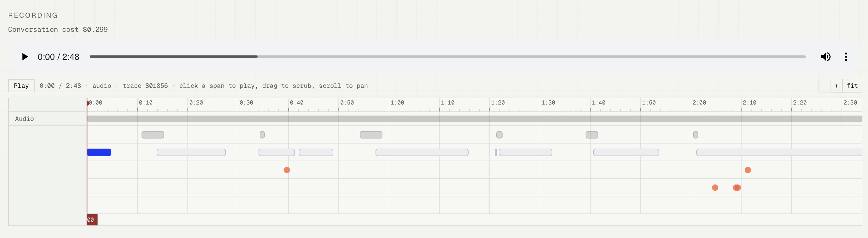
Task: Click the 1:00 ruler time label
Action: (397, 103)
